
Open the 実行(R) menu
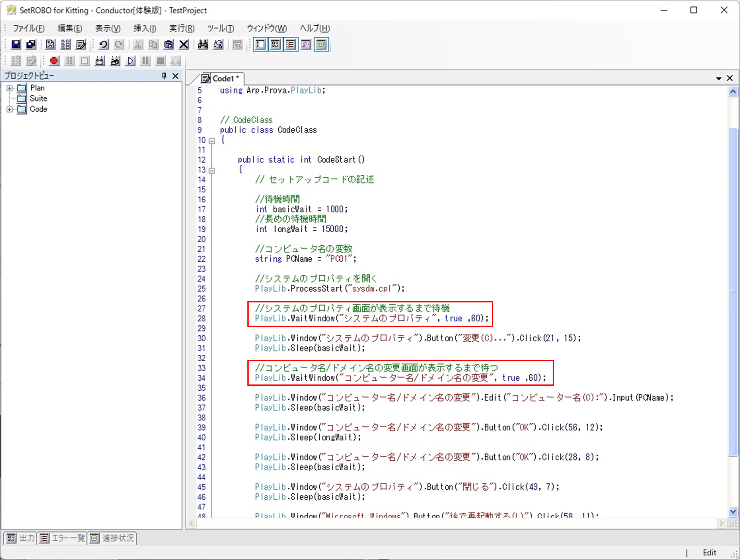(x=182, y=28)
